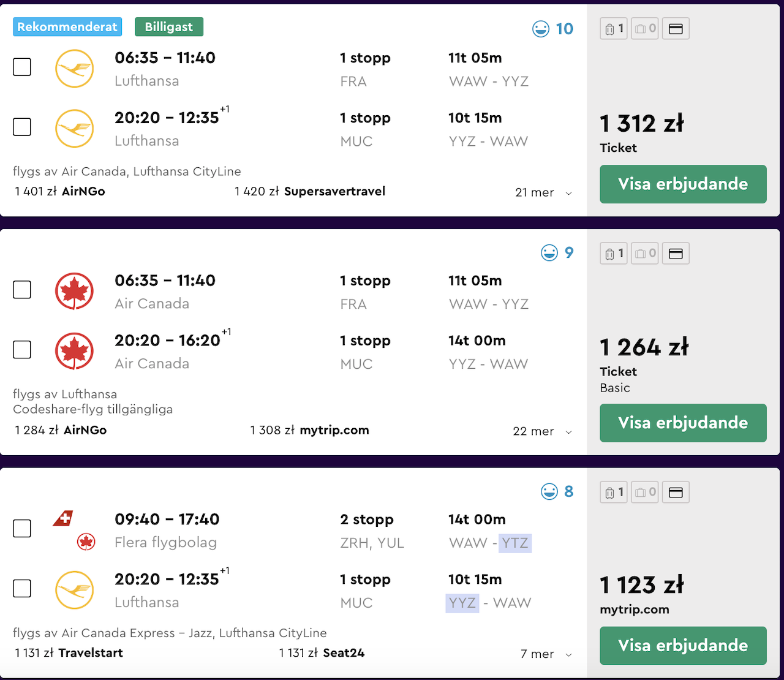
Task: Open the 1 131 zł Seat24 offer
Action: [x=322, y=653]
